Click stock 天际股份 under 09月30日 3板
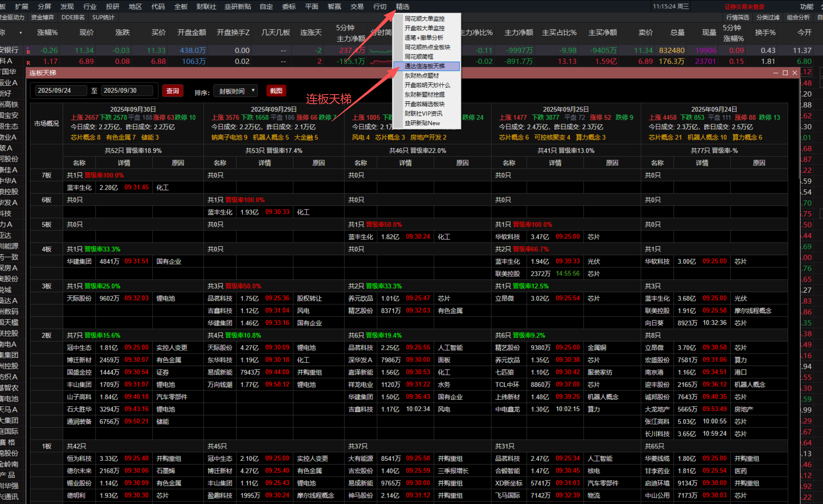Image resolution: width=823 pixels, height=504 pixels. click(79, 298)
